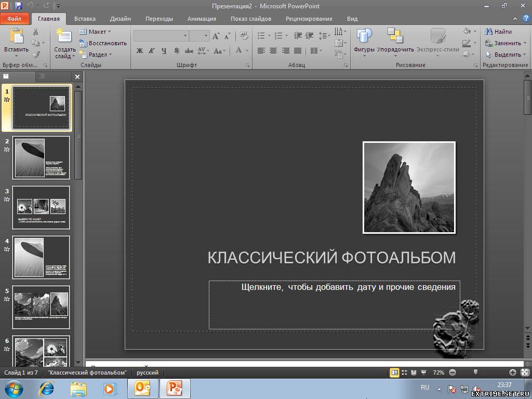This screenshot has height=399, width=532.
Task: Click the fit slide to window icon
Action: pyautogui.click(x=524, y=373)
